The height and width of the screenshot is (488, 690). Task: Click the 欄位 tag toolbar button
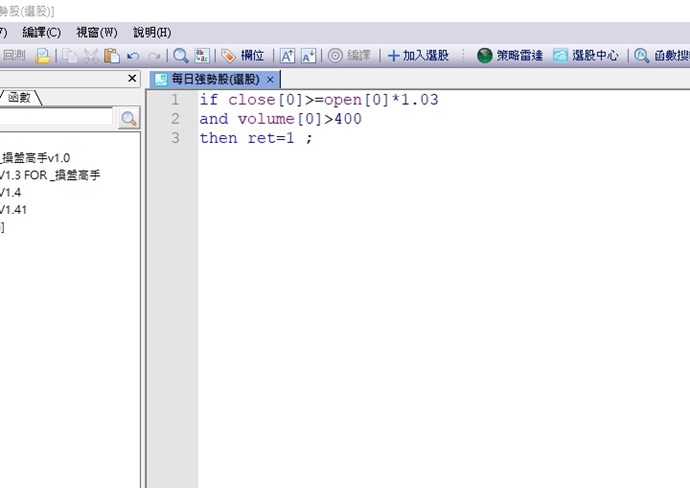243,56
